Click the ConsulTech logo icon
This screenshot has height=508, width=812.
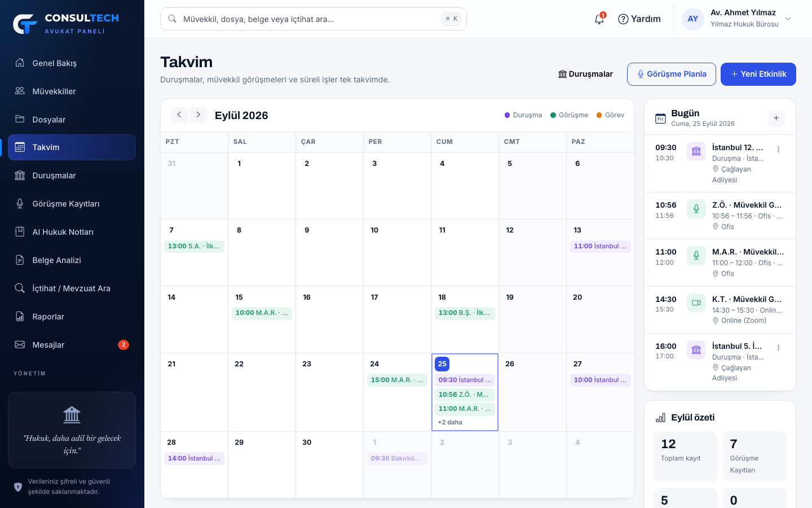click(25, 24)
